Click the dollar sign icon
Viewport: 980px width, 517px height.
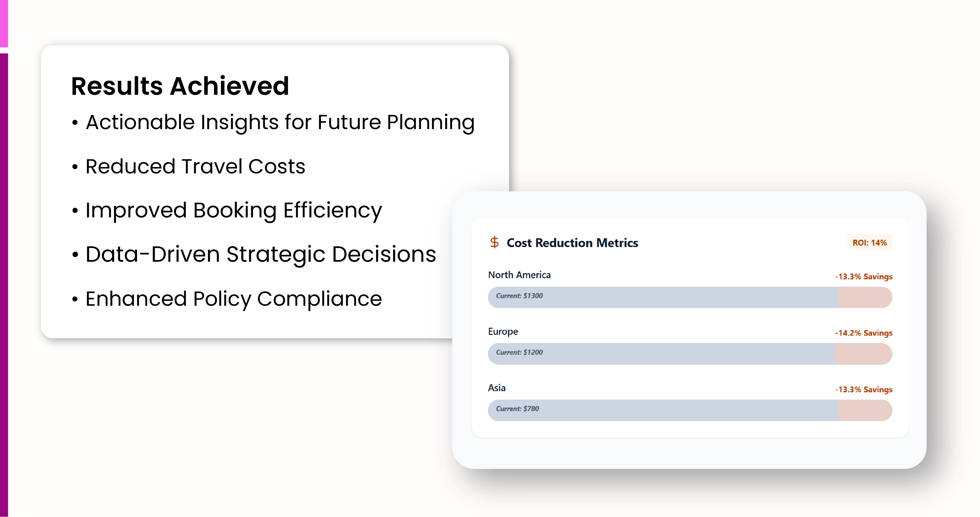click(494, 242)
